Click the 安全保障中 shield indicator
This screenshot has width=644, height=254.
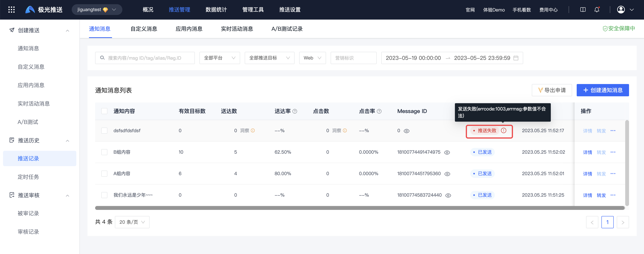618,29
